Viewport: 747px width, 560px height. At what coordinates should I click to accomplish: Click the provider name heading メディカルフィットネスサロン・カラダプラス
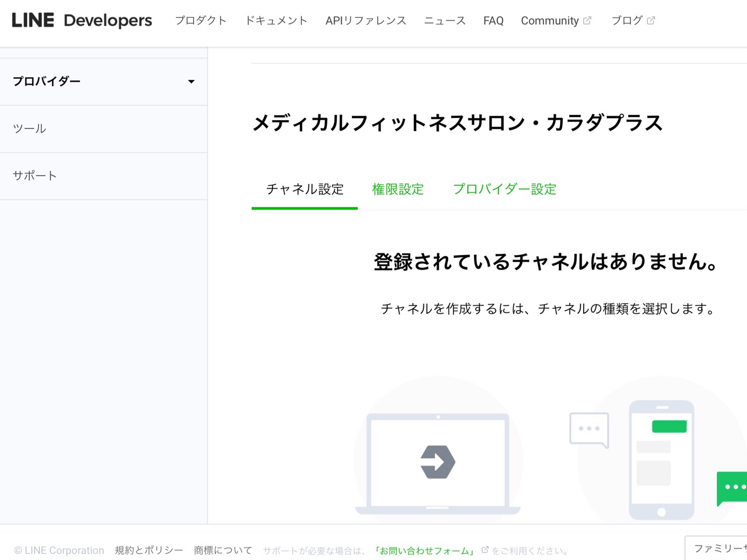[457, 123]
